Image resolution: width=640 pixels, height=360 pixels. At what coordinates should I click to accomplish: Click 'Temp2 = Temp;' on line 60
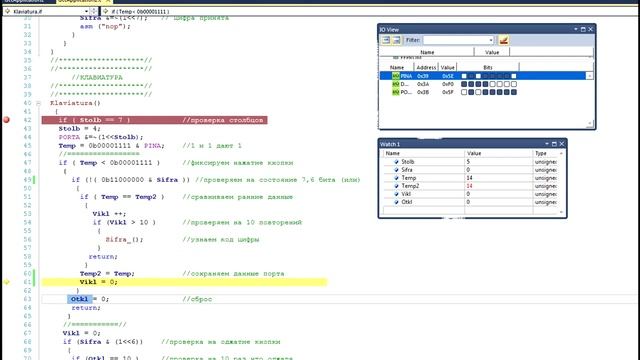(107, 273)
